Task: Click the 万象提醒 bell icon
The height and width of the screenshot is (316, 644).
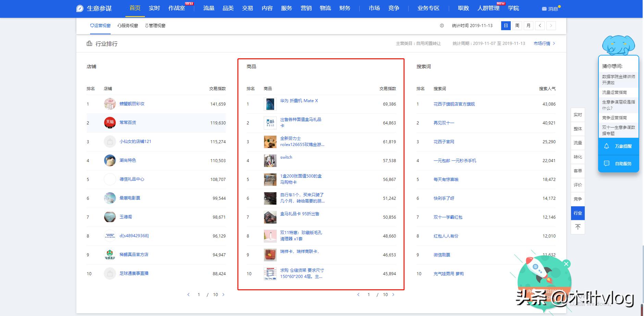Action: pyautogui.click(x=606, y=146)
